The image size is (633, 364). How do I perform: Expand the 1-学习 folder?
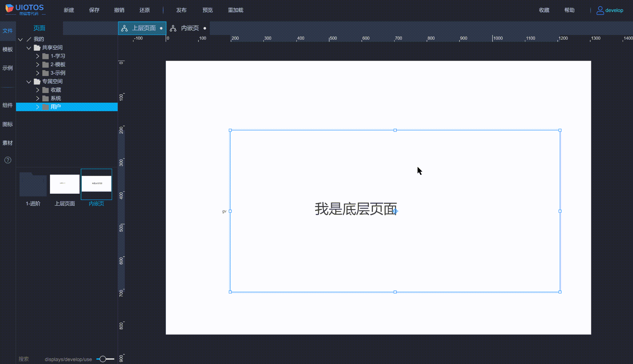coord(38,56)
